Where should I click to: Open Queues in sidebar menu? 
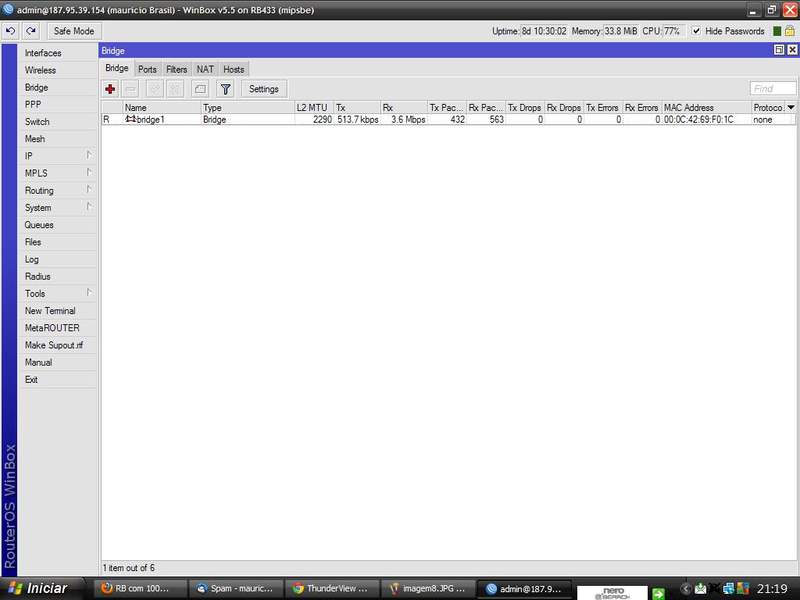pos(58,225)
